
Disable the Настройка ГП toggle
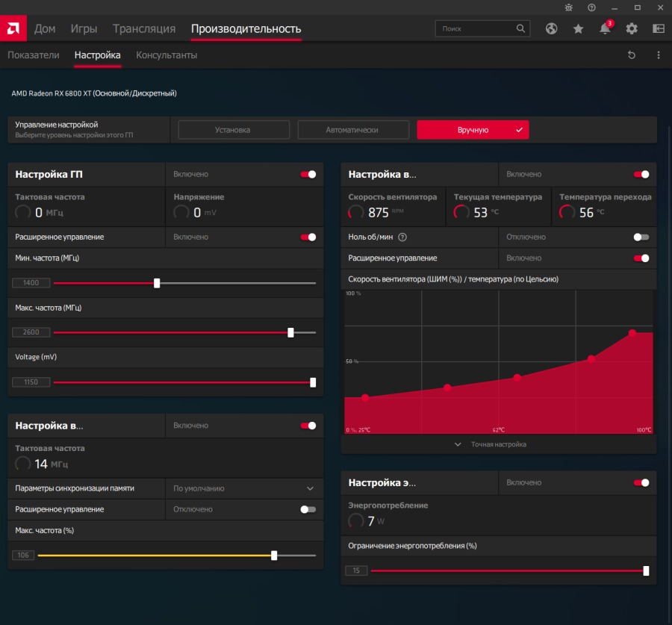[308, 174]
